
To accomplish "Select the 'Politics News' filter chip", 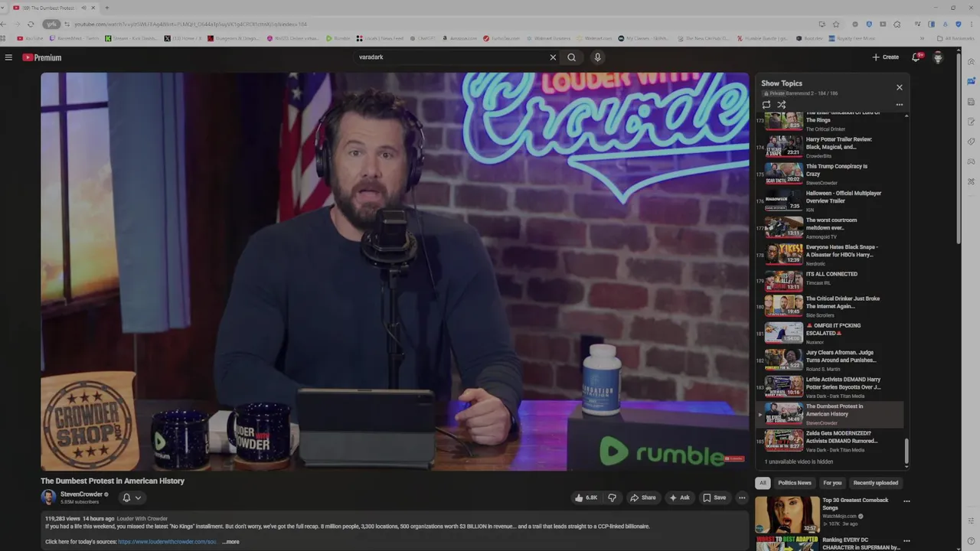I will [x=795, y=483].
